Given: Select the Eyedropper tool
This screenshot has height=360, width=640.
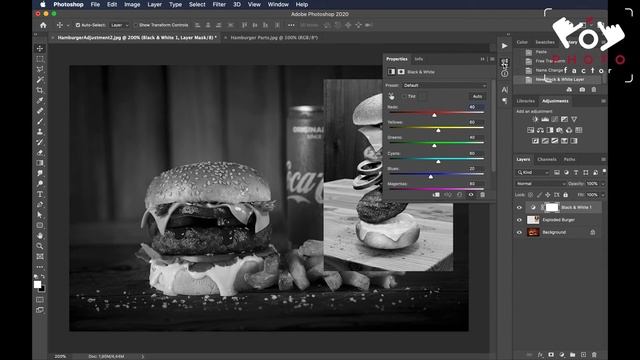Looking at the screenshot, I should pyautogui.click(x=40, y=100).
